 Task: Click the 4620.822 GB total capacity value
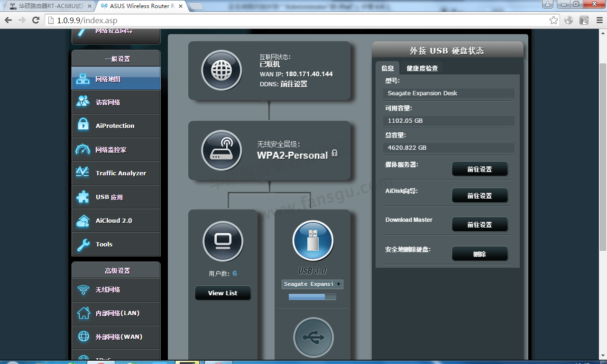coord(407,147)
